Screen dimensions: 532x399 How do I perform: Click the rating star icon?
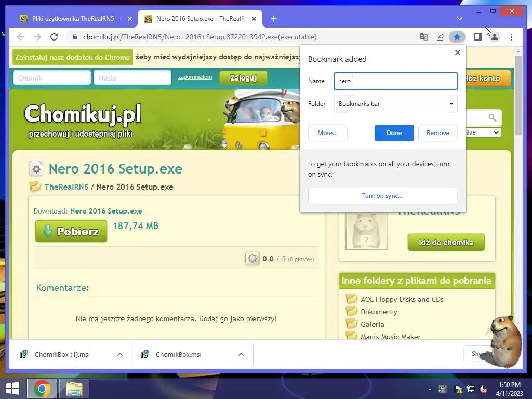pos(252,259)
